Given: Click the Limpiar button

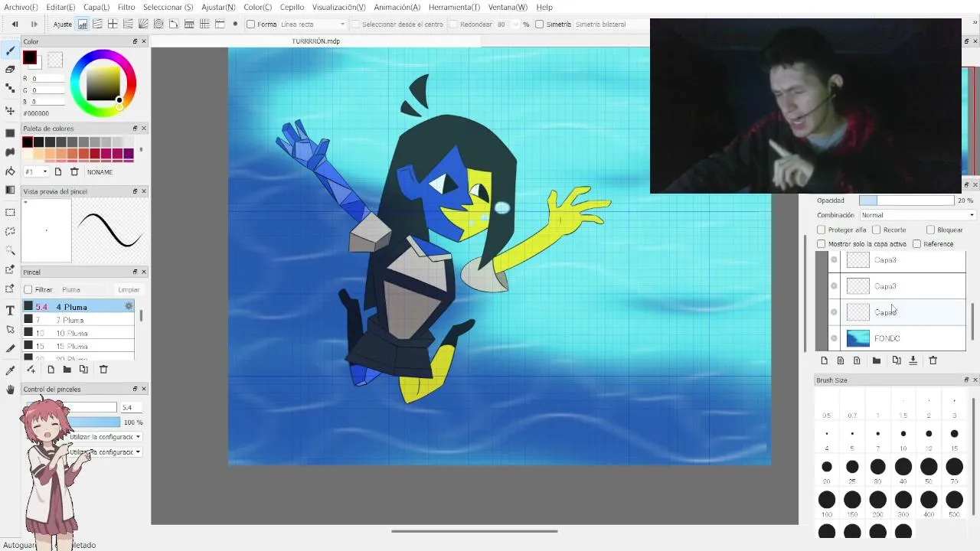Looking at the screenshot, I should click(x=128, y=290).
